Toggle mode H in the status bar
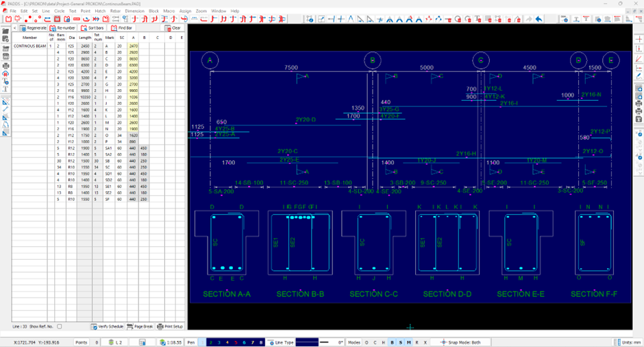This screenshot has height=347, width=644. pos(383,342)
